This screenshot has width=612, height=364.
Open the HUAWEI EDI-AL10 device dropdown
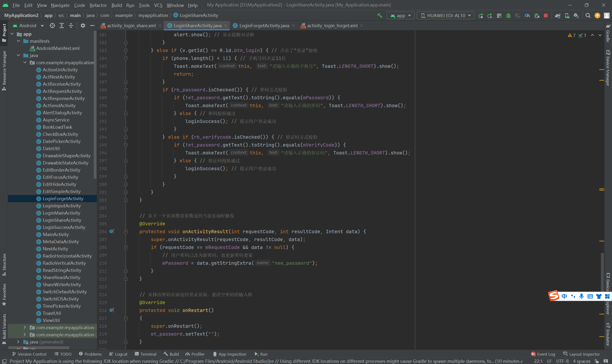point(445,16)
